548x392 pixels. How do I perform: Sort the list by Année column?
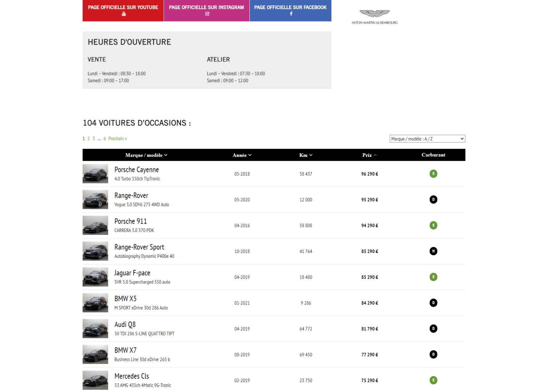click(x=242, y=155)
